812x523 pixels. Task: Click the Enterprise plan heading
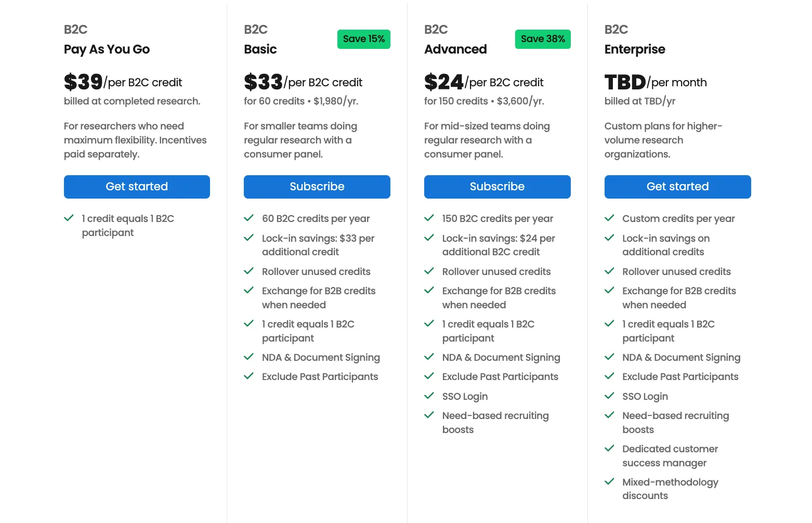tap(635, 49)
